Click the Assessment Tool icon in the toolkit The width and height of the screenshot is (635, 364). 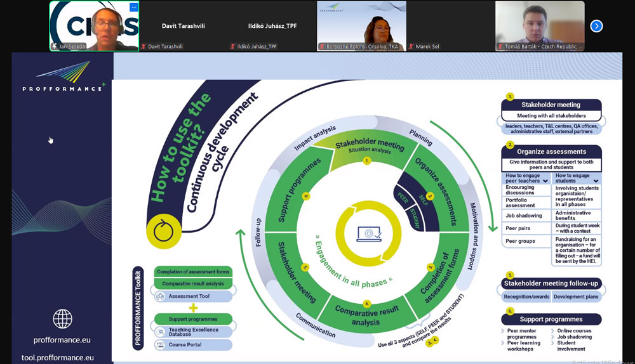click(x=160, y=296)
